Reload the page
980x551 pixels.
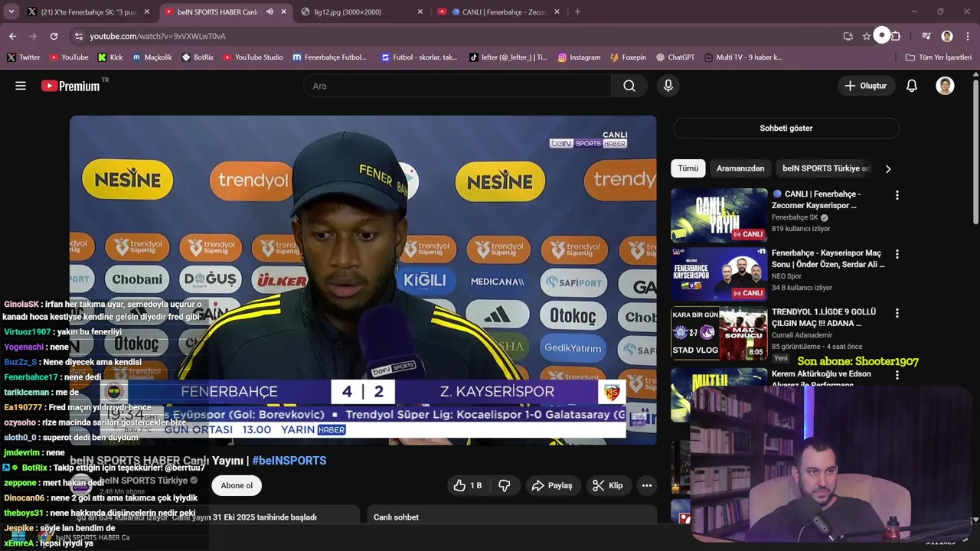point(54,36)
